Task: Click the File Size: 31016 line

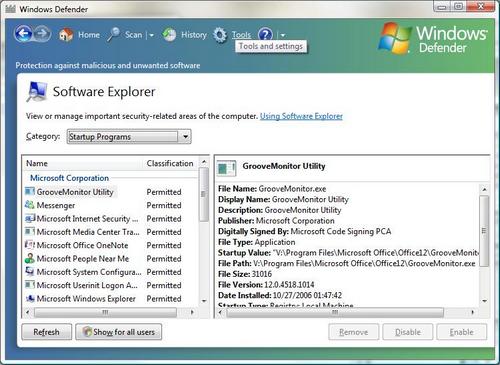Action: pos(245,274)
